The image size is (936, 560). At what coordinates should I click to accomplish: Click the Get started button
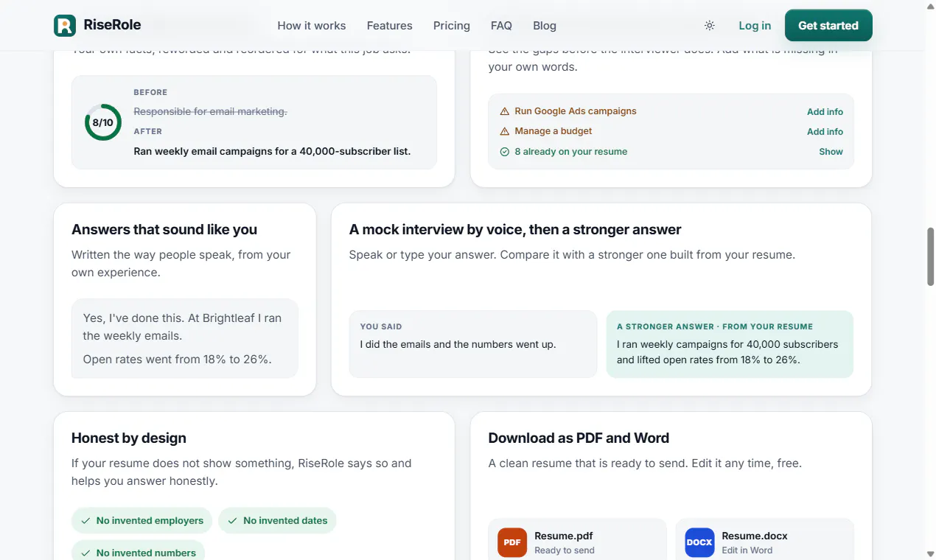[x=828, y=26]
